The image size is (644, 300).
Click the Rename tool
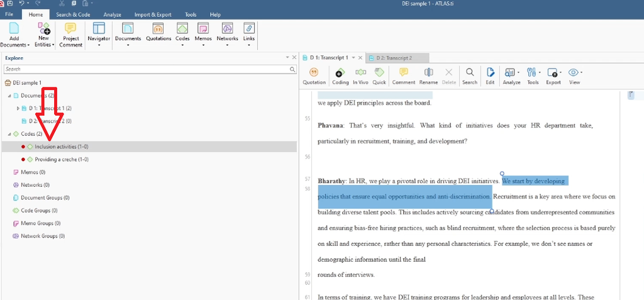tap(428, 77)
